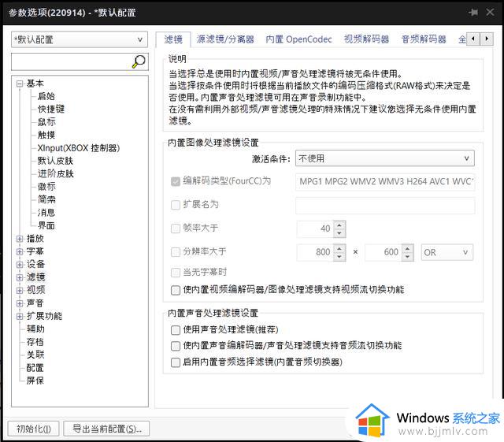Select 徽标 in settings tree

pyautogui.click(x=46, y=187)
